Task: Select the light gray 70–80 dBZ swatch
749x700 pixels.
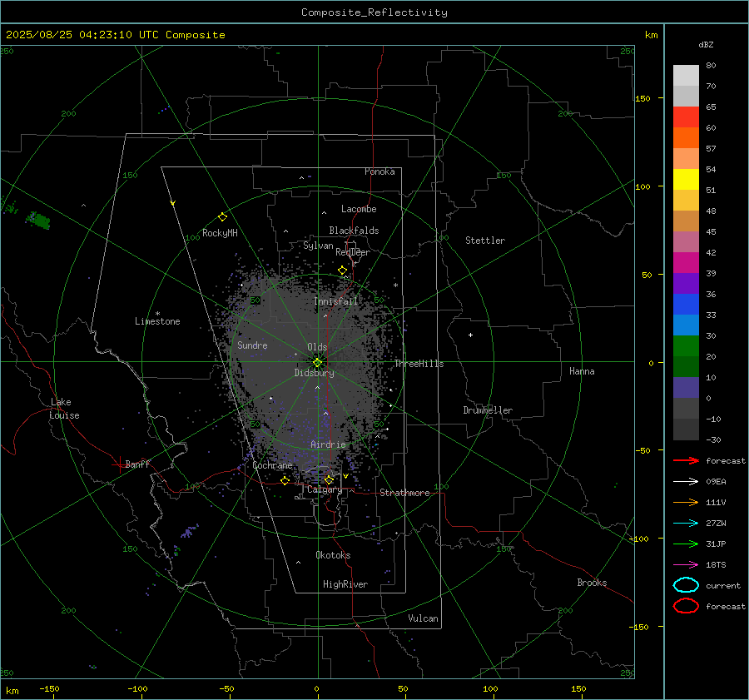Action: (686, 76)
